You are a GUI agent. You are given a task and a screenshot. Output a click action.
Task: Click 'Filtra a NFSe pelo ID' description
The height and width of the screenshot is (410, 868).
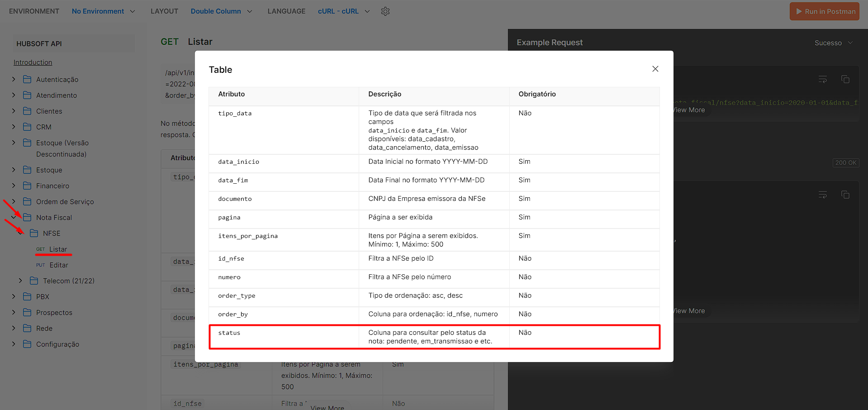coord(401,258)
